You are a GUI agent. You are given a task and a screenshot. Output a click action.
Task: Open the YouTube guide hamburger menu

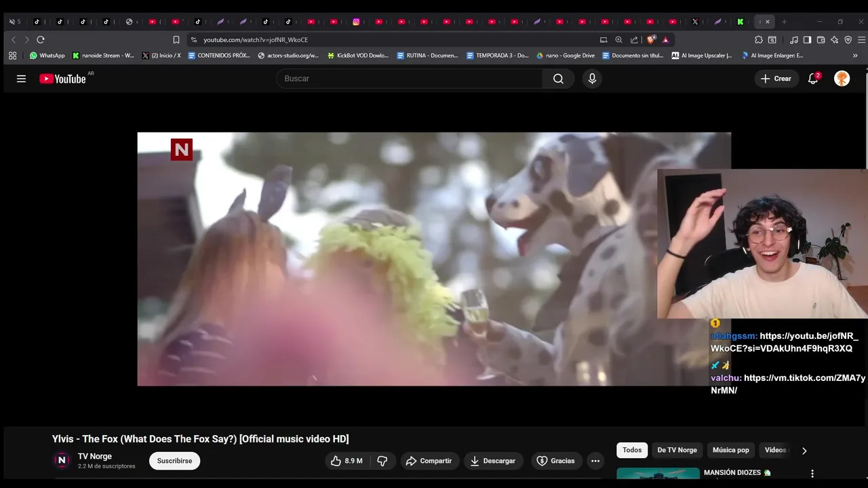(x=21, y=79)
